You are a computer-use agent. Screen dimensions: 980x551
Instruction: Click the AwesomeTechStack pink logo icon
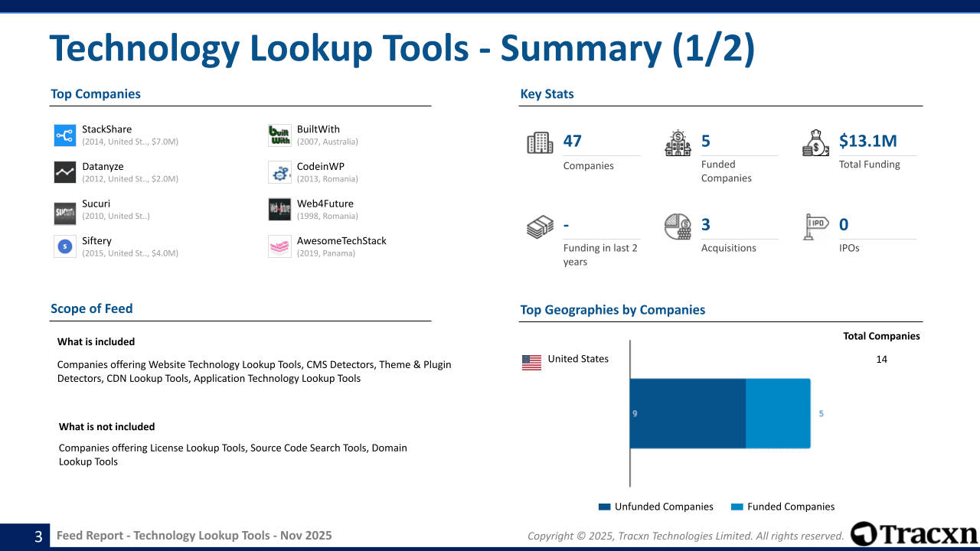tap(279, 246)
